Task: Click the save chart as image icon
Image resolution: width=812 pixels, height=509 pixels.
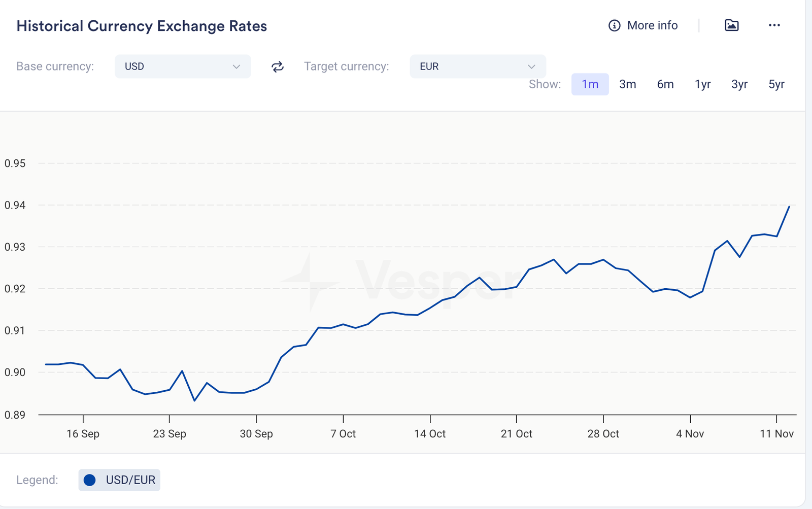Action: click(731, 25)
